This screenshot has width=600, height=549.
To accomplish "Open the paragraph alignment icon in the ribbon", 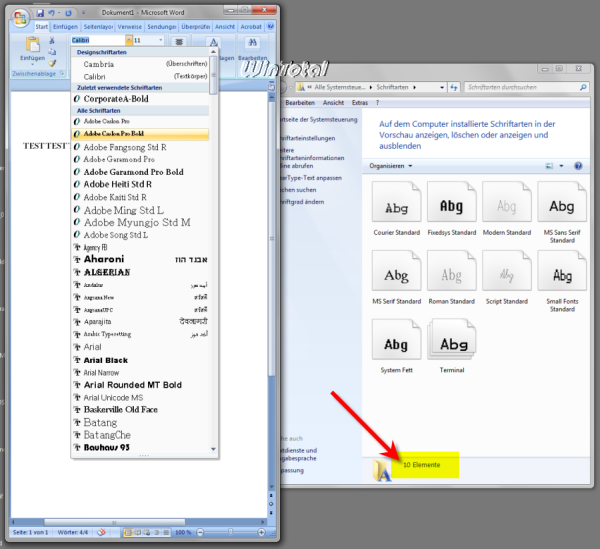I will 179,42.
